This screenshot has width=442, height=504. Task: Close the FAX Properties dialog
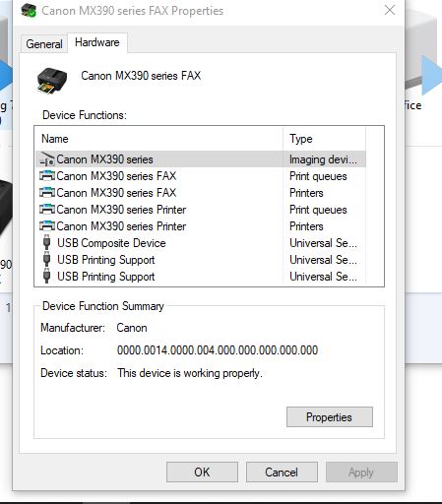[x=390, y=10]
